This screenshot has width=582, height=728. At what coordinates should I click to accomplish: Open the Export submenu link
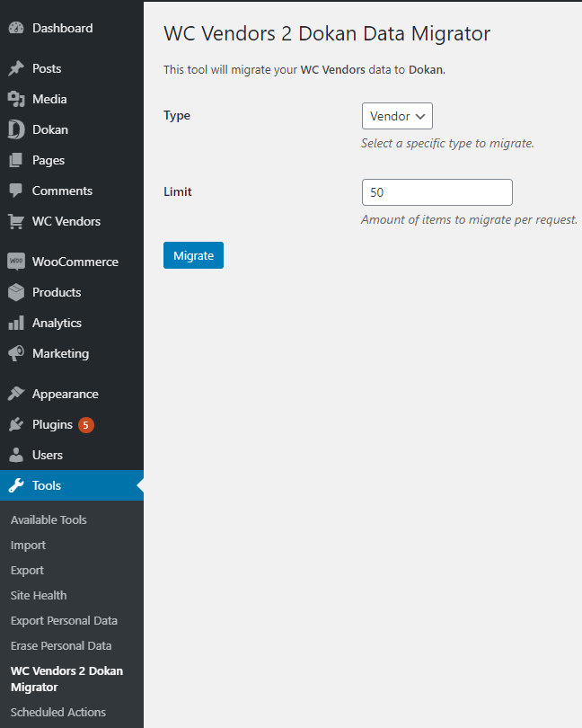click(27, 571)
